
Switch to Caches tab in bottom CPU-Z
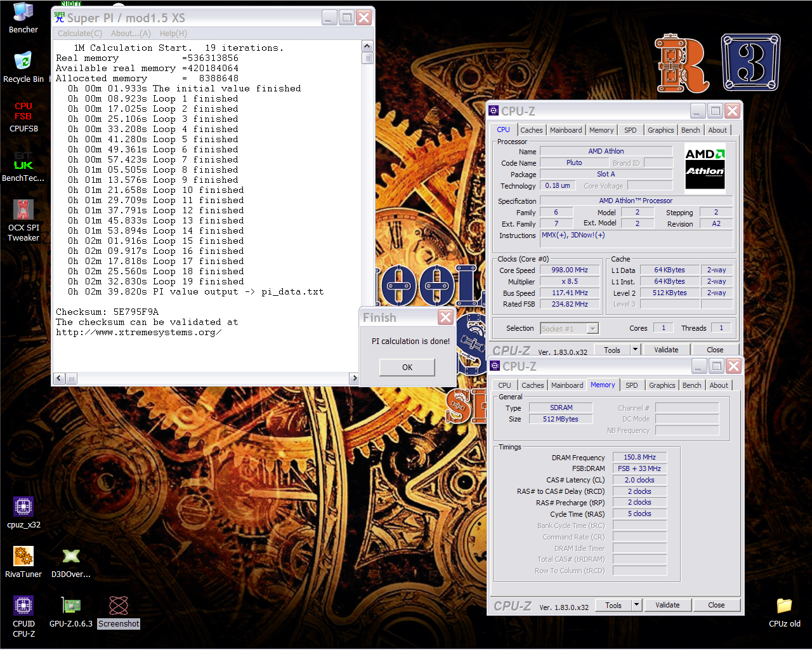[x=533, y=385]
